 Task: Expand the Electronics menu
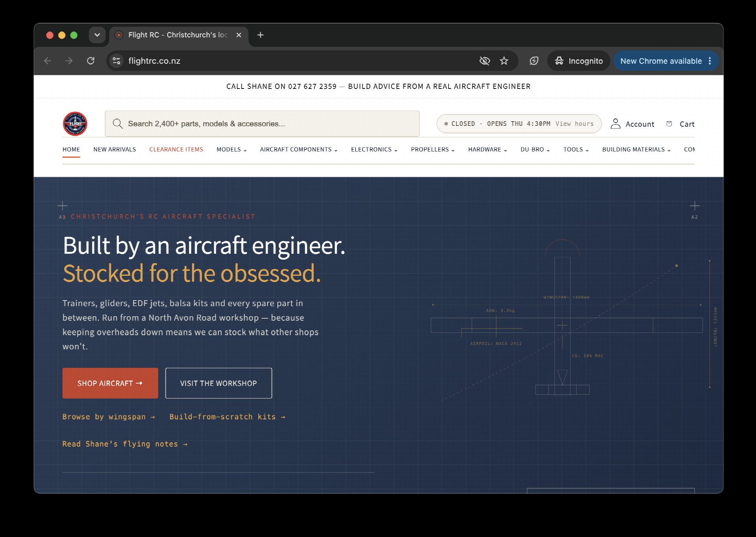tap(374, 149)
